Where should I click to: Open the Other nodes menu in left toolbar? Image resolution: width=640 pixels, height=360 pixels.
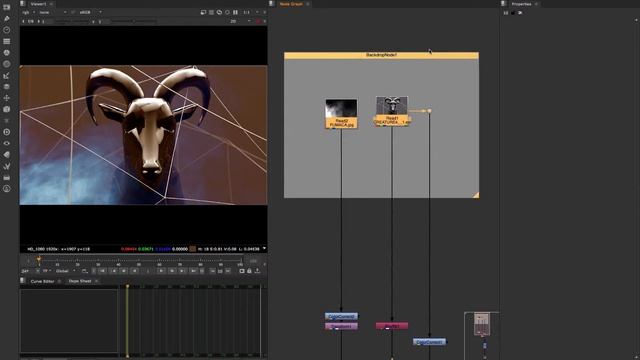coord(7,178)
